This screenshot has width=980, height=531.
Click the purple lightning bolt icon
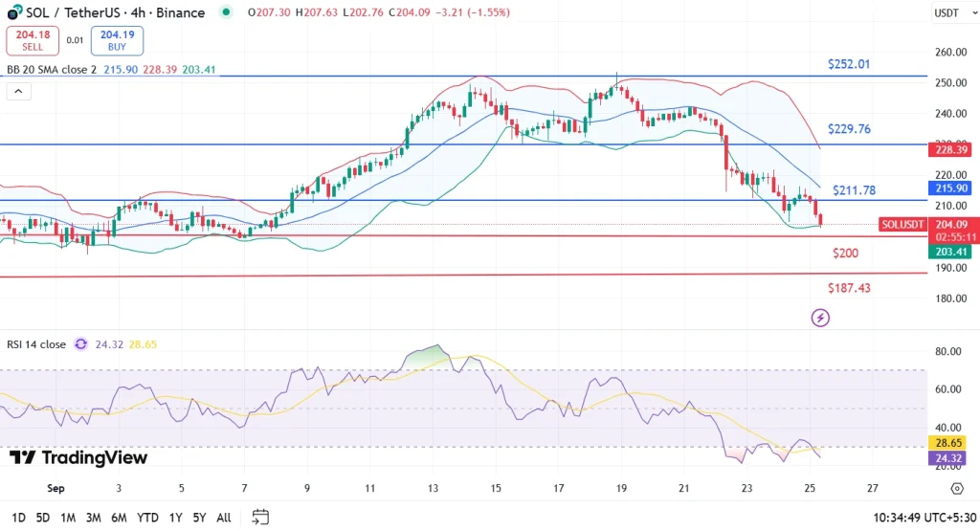point(819,318)
